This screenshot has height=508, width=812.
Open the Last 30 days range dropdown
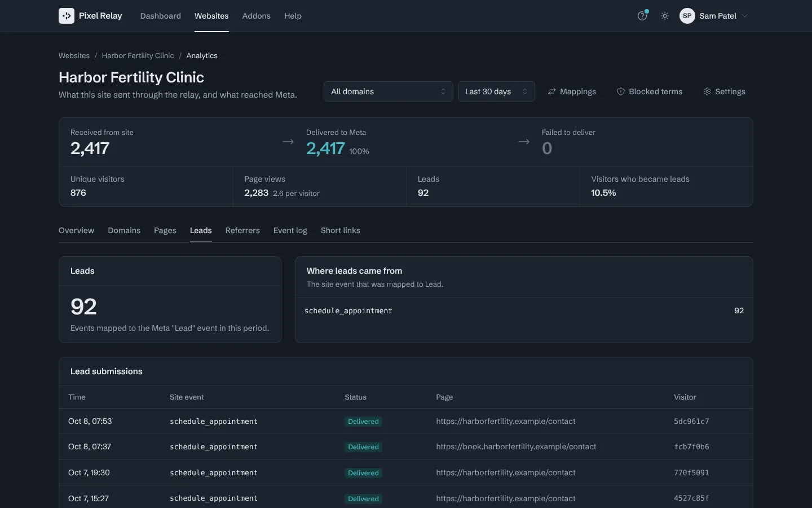pos(496,91)
